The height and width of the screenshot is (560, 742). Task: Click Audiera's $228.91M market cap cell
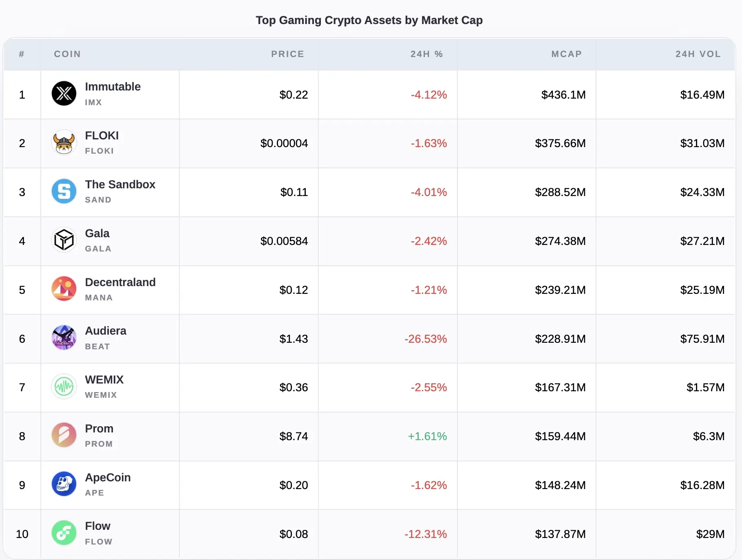[x=560, y=339]
